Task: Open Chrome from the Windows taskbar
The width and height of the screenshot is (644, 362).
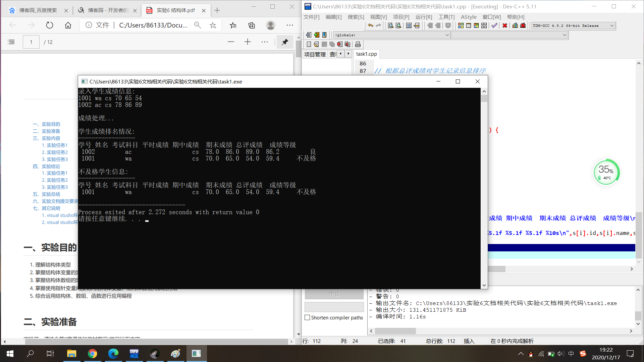Action: point(93,353)
